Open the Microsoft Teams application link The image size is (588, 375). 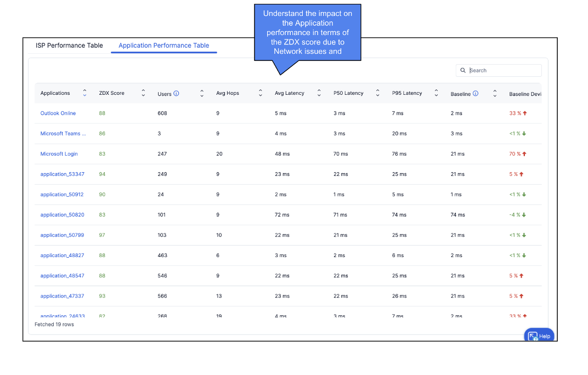(63, 134)
